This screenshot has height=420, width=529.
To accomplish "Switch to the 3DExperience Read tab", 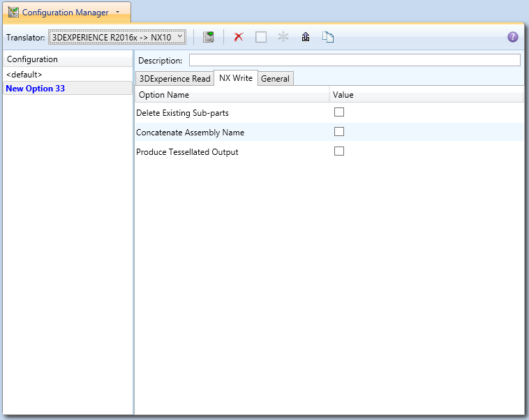I will (174, 79).
